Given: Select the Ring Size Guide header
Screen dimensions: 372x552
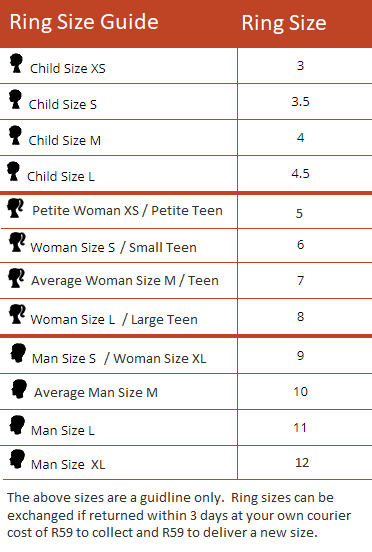Looking at the screenshot, I should pyautogui.click(x=84, y=23).
